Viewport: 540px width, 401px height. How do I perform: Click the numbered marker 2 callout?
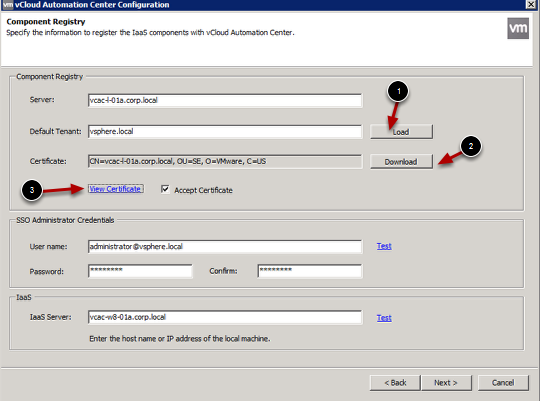tap(471, 146)
